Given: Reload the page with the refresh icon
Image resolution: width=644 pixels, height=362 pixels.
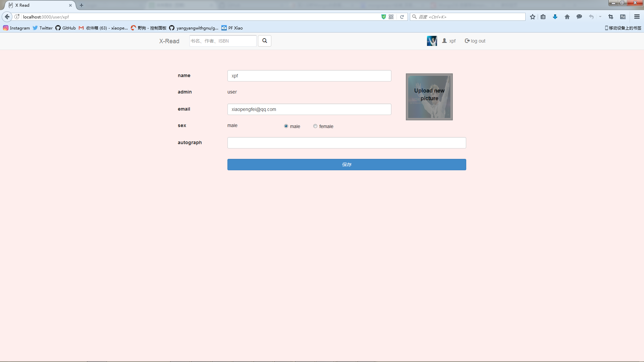Looking at the screenshot, I should coord(402,17).
